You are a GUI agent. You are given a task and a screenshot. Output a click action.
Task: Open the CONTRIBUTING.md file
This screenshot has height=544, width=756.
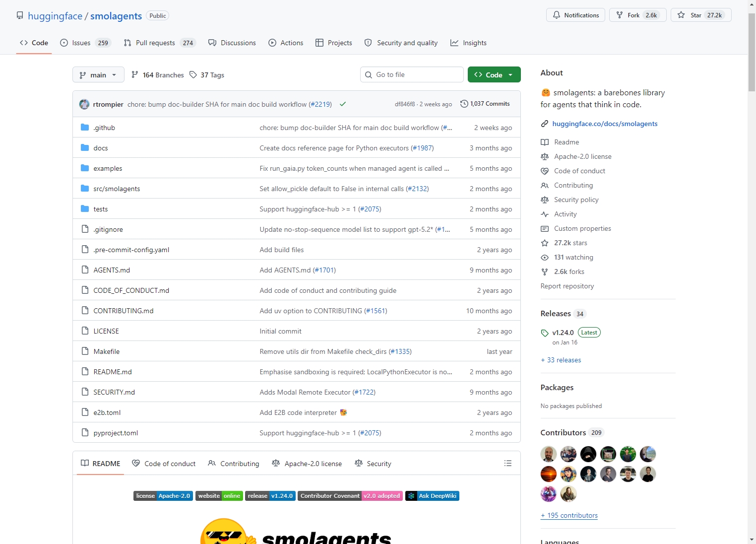(124, 311)
